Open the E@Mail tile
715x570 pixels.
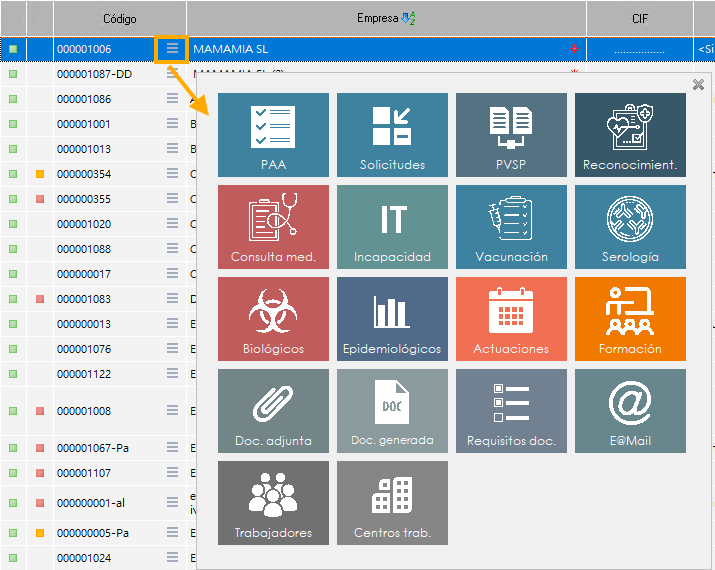[630, 411]
